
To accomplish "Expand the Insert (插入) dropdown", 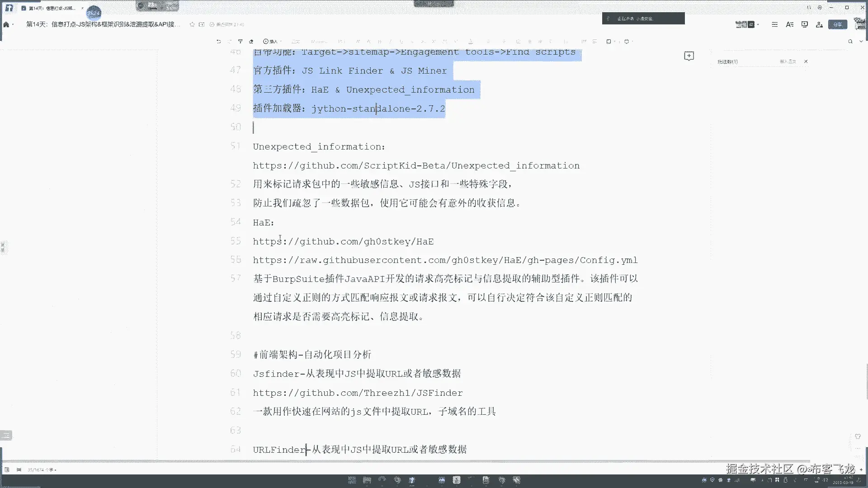I will tap(273, 42).
